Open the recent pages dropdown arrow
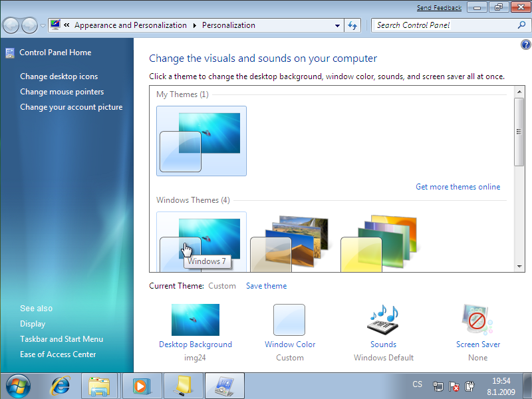The height and width of the screenshot is (399, 532). 43,26
